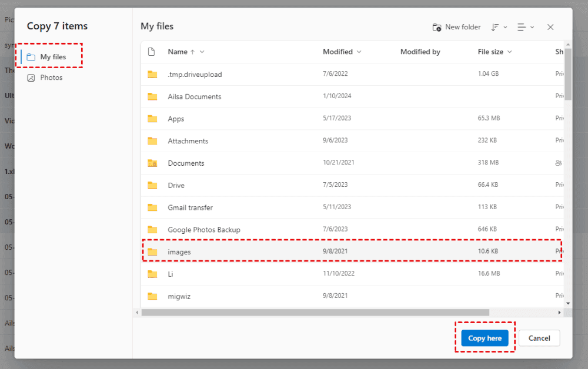Click the vertical scrollbar thumb
The height and width of the screenshot is (369, 588).
(x=568, y=74)
